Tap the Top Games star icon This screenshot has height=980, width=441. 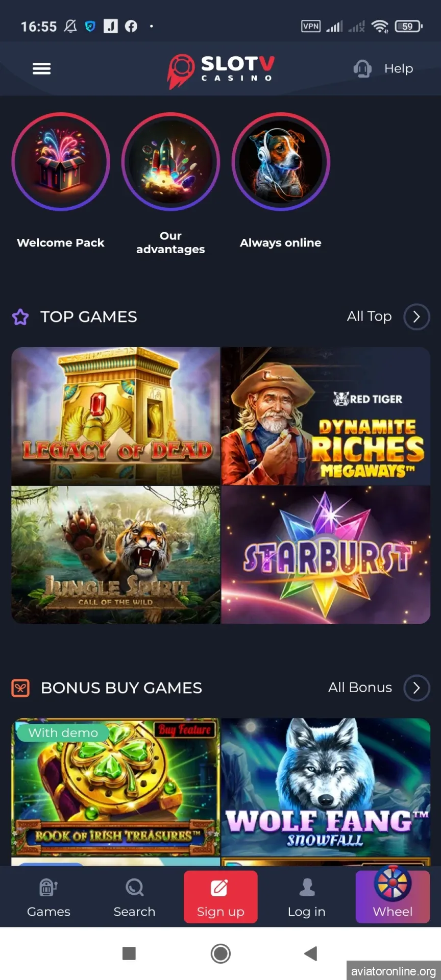click(20, 317)
